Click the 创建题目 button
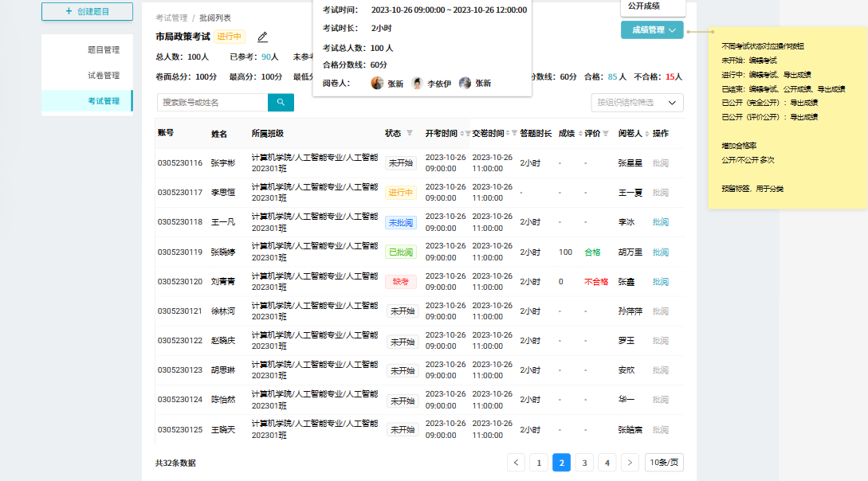The height and width of the screenshot is (481, 868). (88, 12)
